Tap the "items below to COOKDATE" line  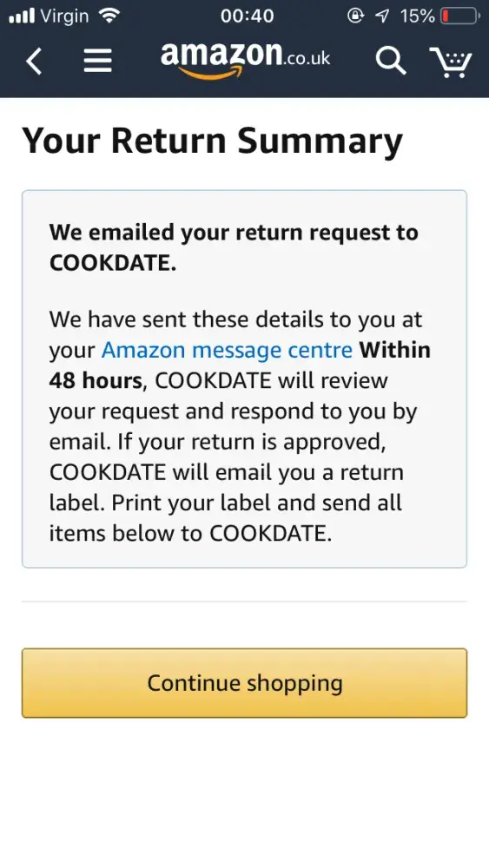pyautogui.click(x=190, y=534)
